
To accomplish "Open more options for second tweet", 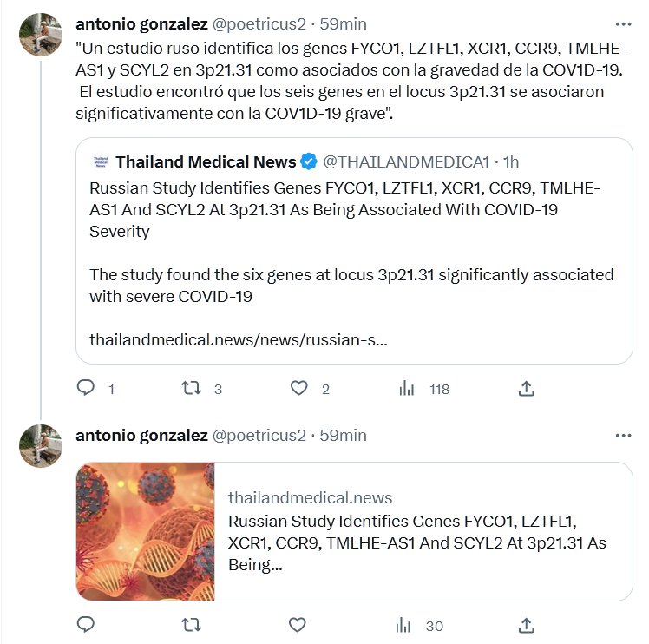I will 623,435.
